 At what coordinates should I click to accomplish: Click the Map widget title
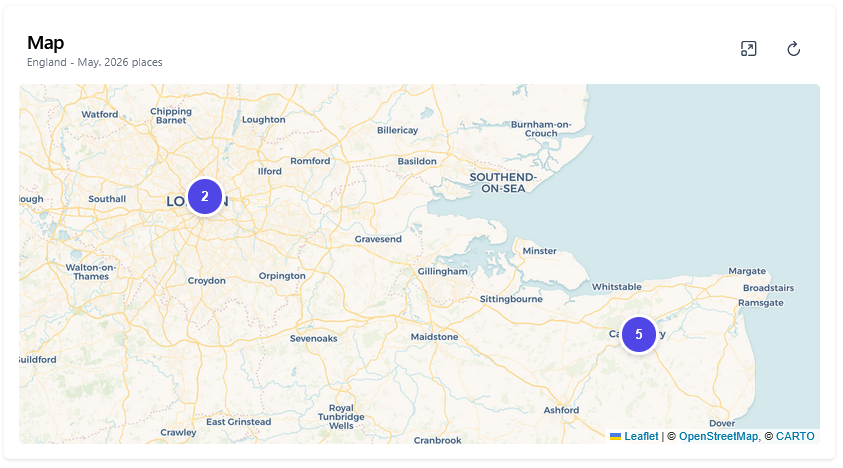point(45,42)
